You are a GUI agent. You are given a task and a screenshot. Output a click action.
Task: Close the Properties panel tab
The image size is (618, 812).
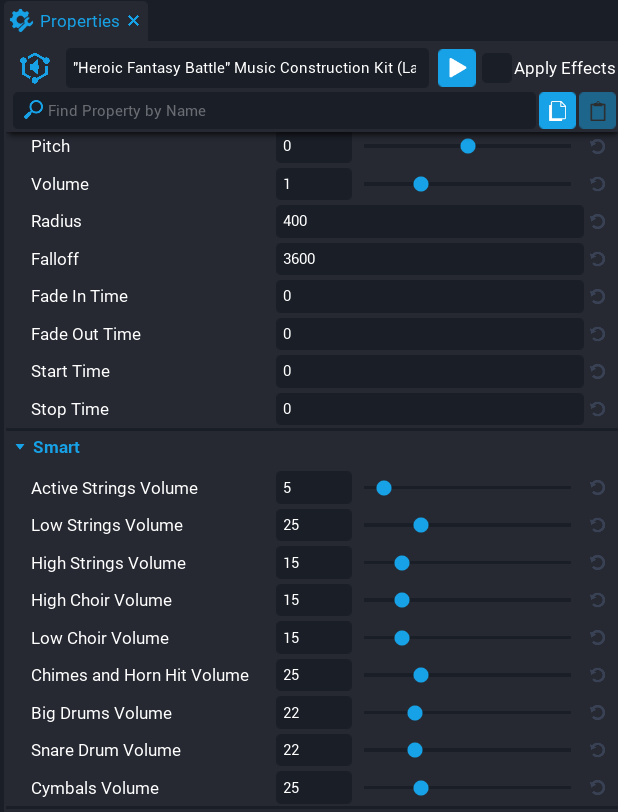pos(131,20)
